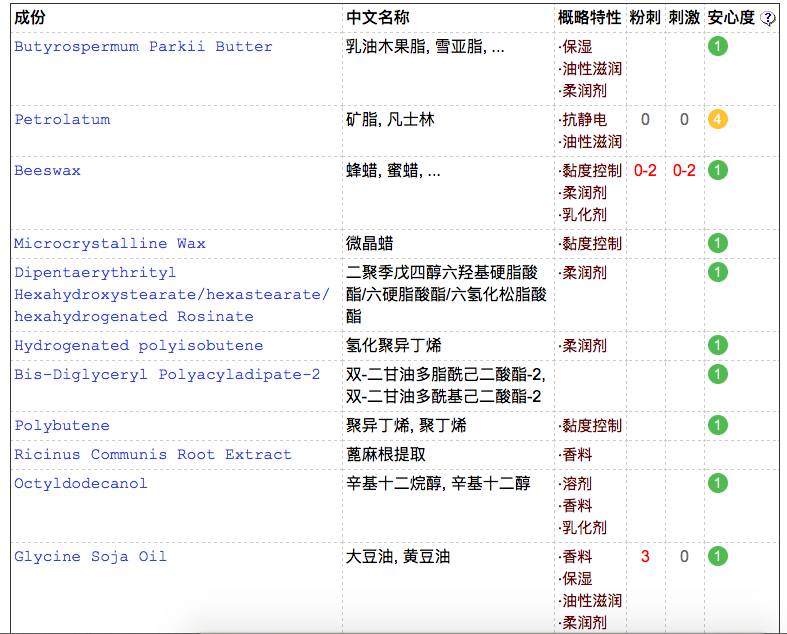Click the 中文名称 column header
787x634 pixels.
point(377,18)
